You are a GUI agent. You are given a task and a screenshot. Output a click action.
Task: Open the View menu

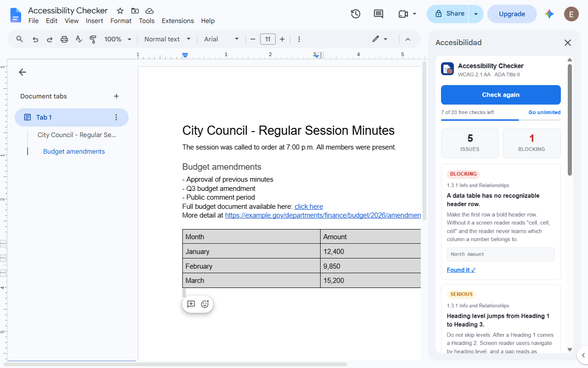point(72,21)
